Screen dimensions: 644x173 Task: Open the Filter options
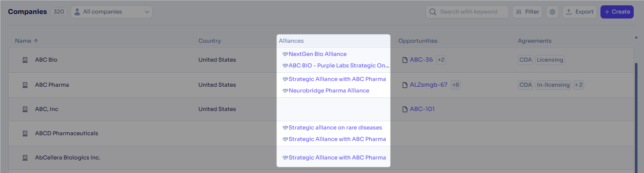[x=527, y=12]
